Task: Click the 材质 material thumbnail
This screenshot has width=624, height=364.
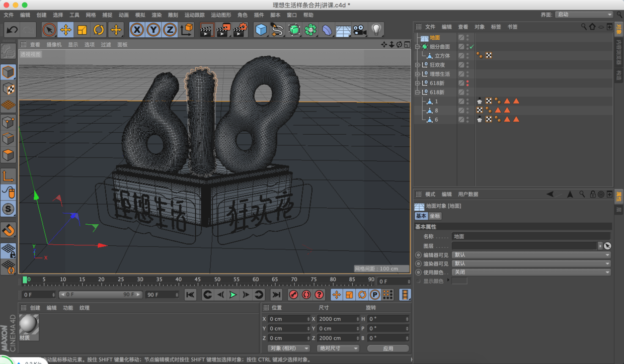Action: (x=29, y=324)
